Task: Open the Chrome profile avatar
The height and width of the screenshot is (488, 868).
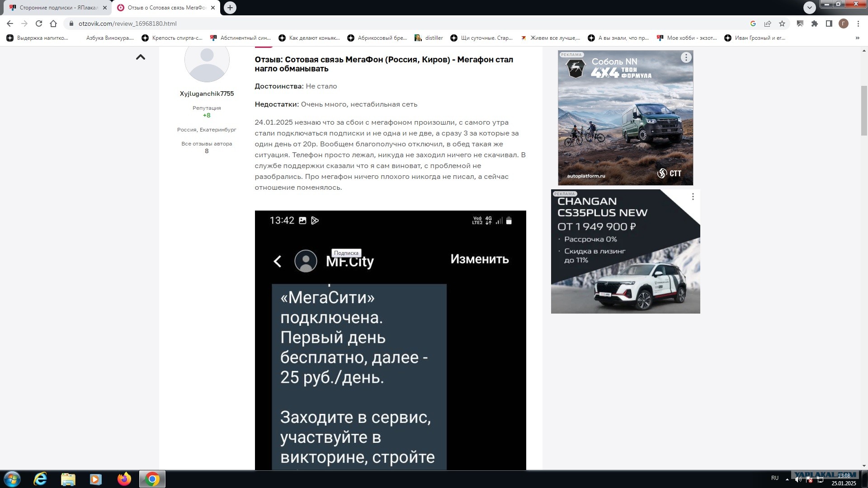Action: point(844,23)
